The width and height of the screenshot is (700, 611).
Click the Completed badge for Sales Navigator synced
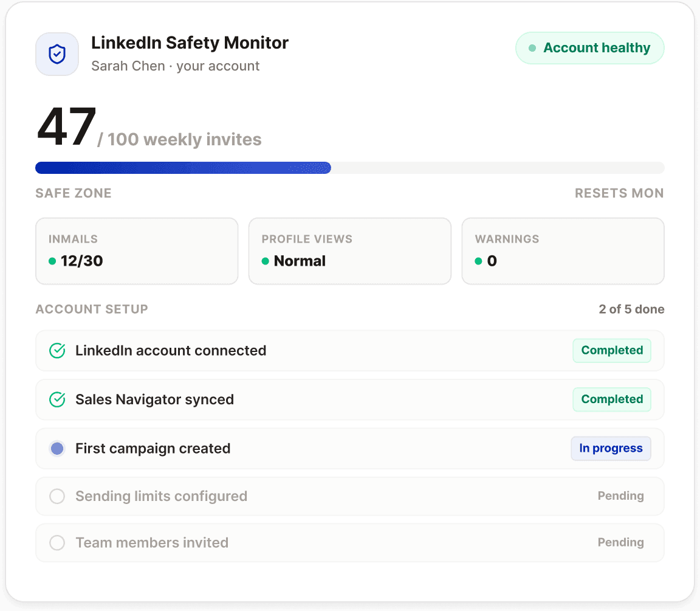tap(612, 399)
